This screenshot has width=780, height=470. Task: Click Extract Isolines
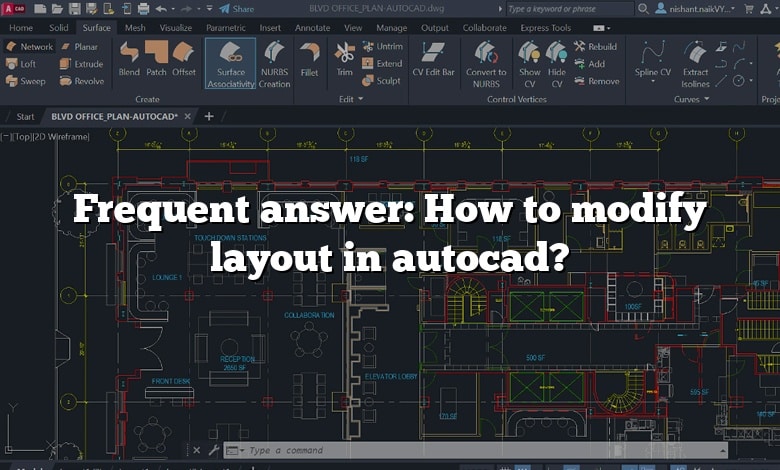click(x=695, y=65)
